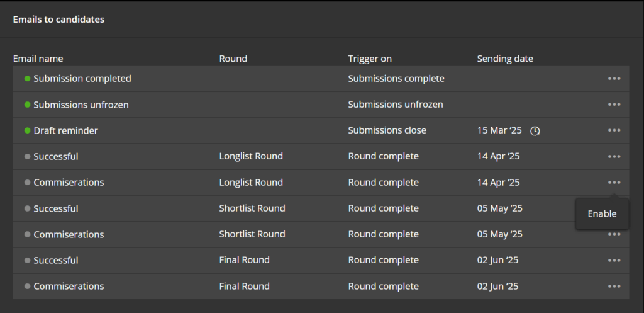Open the Draft reminder email
This screenshot has height=313, width=644.
click(65, 131)
